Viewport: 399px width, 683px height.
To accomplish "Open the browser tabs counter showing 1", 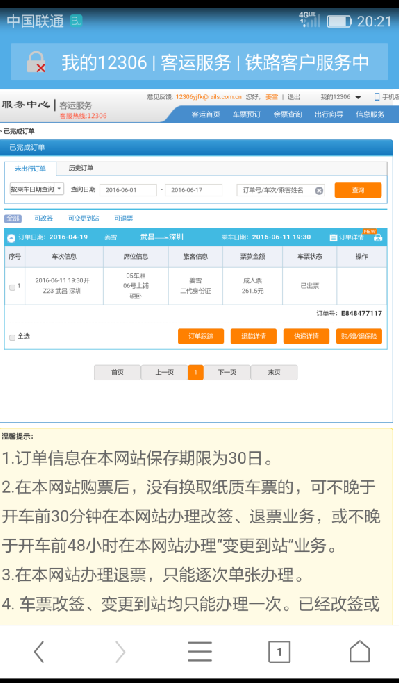I will tap(279, 652).
